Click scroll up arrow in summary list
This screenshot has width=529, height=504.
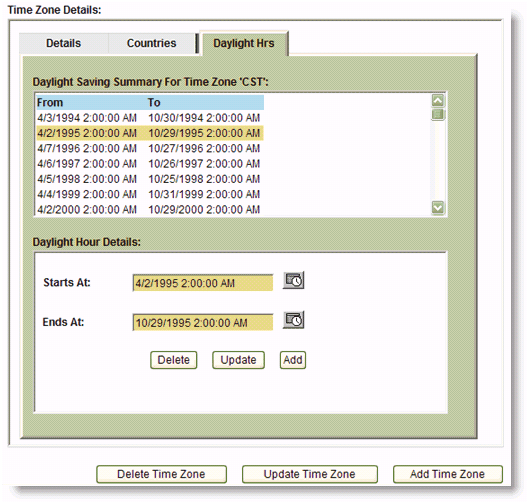click(438, 101)
